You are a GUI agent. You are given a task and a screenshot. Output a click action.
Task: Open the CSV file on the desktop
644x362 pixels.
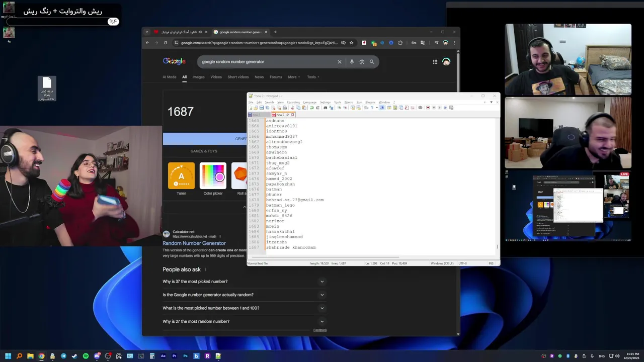coord(47,88)
